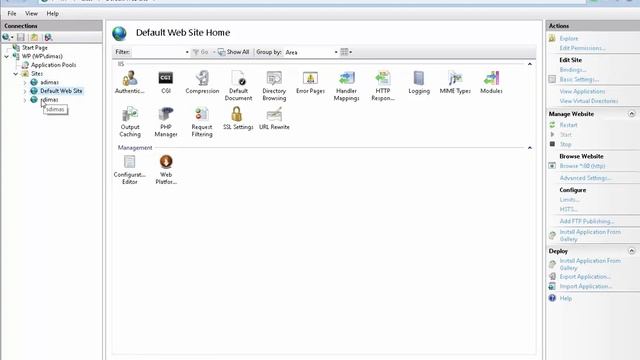Click the HSTS link
Viewport: 640px width, 360px height.
[x=569, y=209]
